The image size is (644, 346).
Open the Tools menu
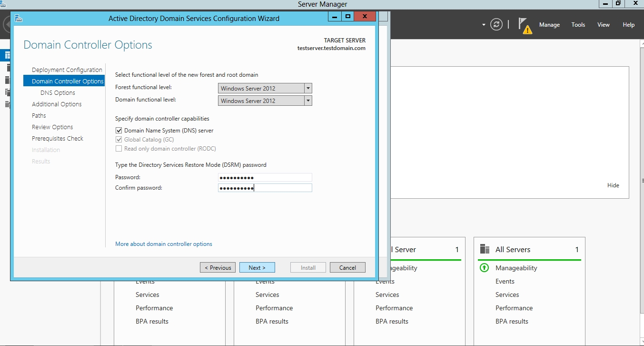click(x=578, y=25)
